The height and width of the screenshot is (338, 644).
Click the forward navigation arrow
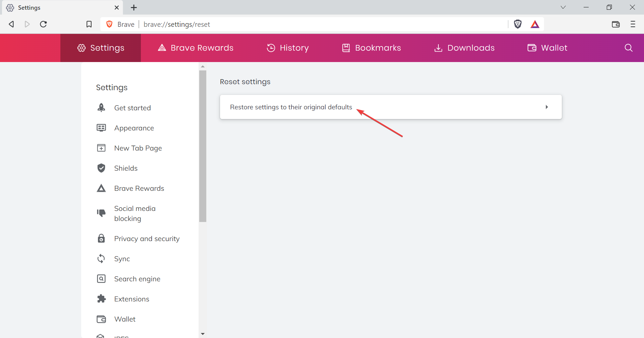coord(27,24)
